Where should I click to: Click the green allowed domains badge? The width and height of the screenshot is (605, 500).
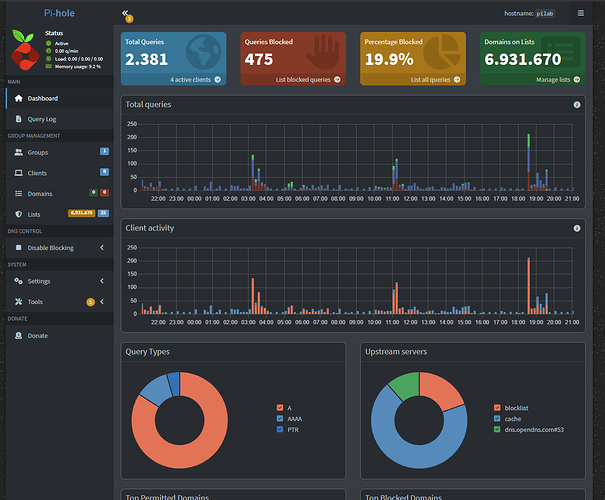click(x=93, y=192)
